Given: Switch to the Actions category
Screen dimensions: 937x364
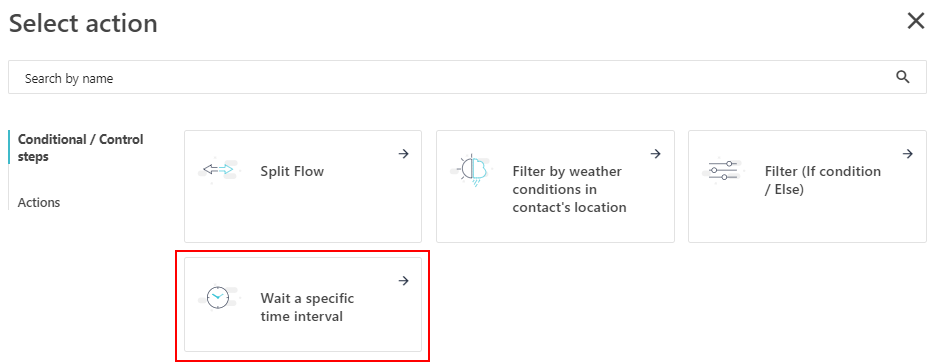Looking at the screenshot, I should pyautogui.click(x=39, y=203).
